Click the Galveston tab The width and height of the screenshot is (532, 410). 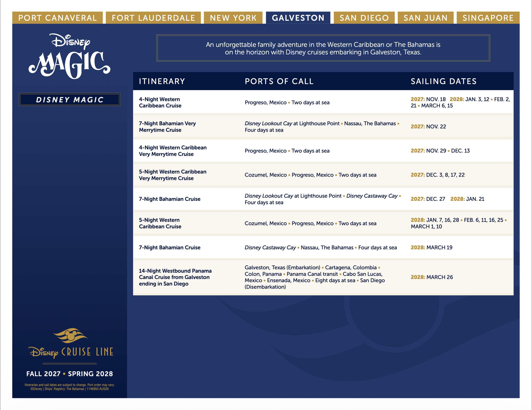(x=298, y=18)
